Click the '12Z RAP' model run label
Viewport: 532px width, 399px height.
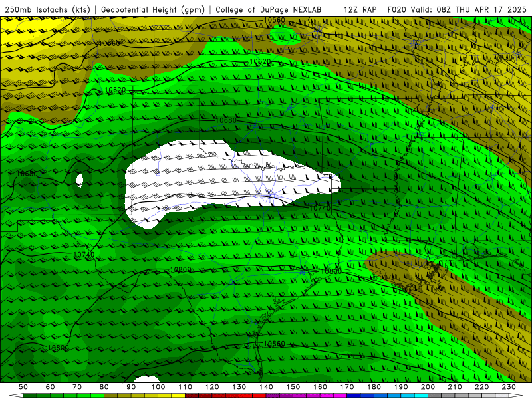pos(360,9)
